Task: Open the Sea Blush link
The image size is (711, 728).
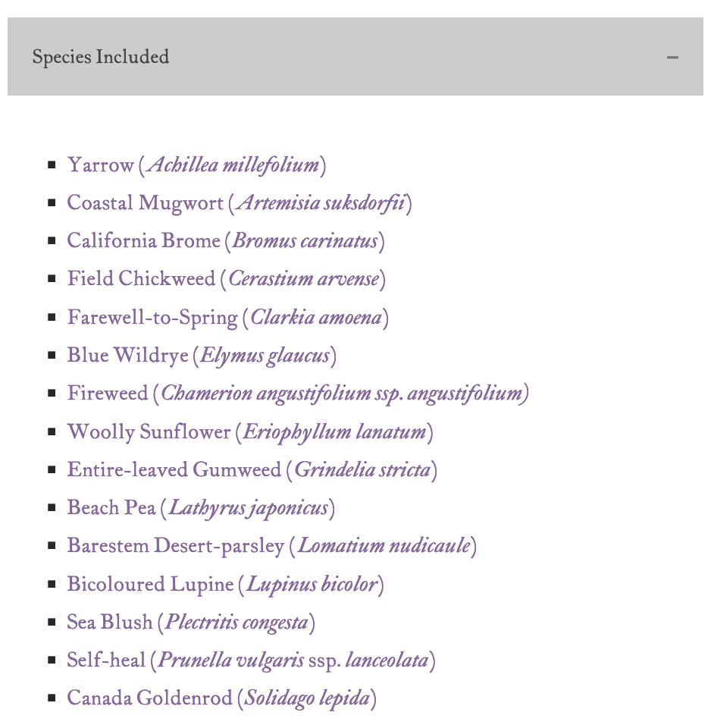Action: click(110, 623)
